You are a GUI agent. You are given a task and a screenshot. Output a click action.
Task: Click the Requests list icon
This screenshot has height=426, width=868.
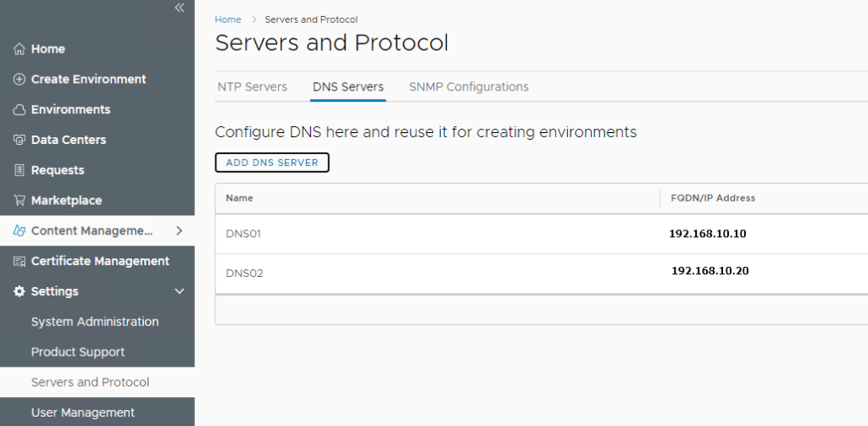[19, 170]
